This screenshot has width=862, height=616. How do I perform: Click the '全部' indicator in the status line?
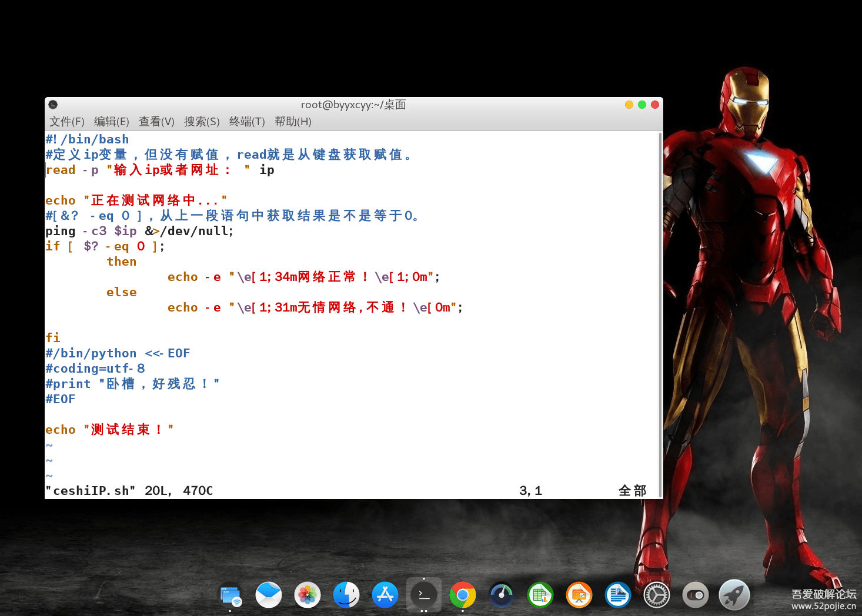coord(633,491)
